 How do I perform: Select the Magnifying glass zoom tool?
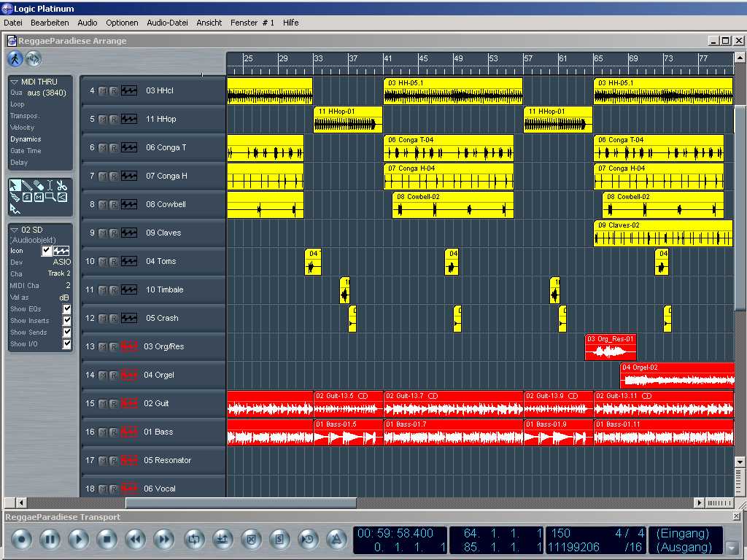[x=50, y=197]
